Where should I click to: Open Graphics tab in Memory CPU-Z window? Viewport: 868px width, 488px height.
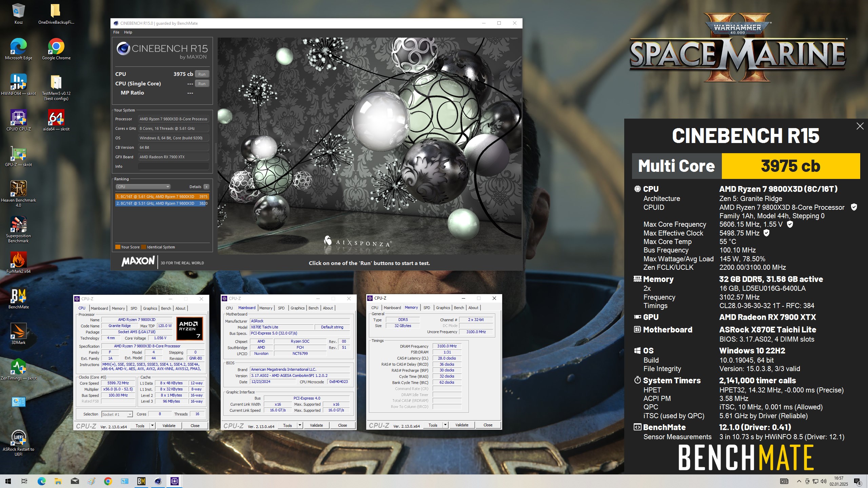(443, 308)
